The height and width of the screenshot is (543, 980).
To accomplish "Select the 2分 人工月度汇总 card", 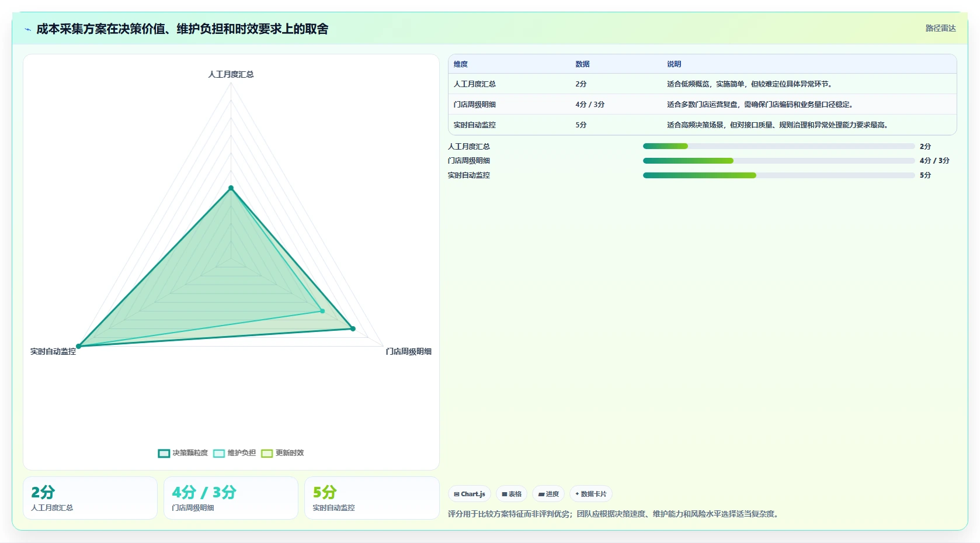I will pyautogui.click(x=91, y=498).
